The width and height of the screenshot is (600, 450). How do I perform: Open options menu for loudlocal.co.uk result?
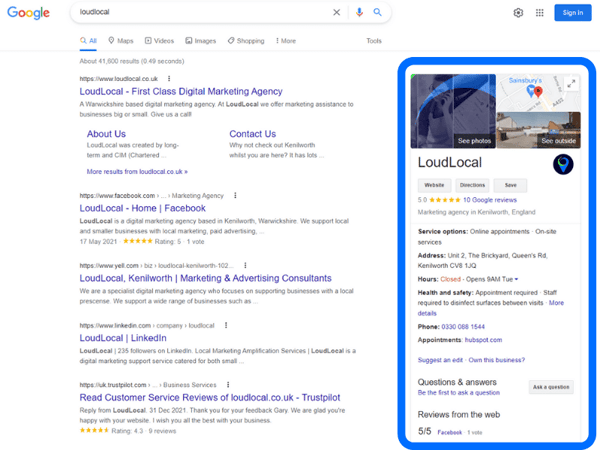pos(169,78)
